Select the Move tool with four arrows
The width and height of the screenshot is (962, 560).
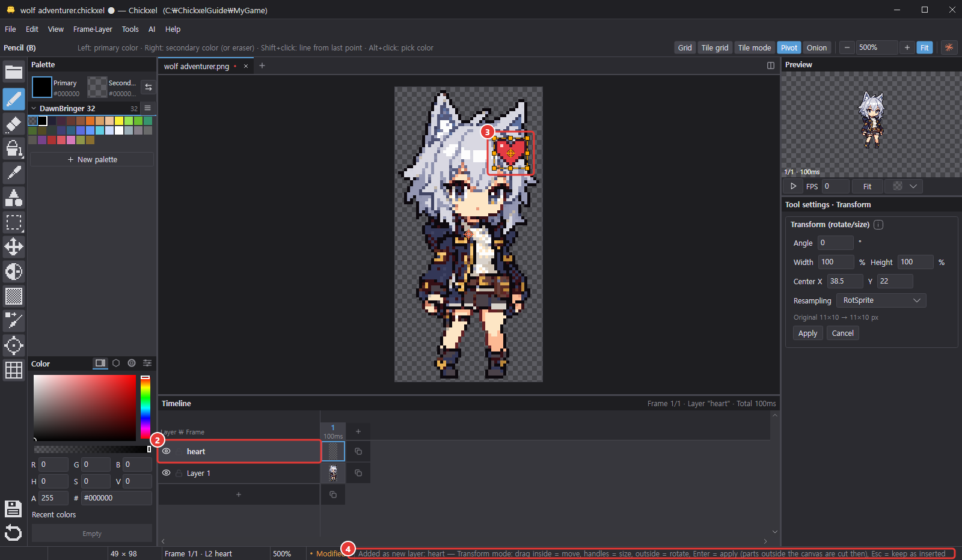point(14,247)
